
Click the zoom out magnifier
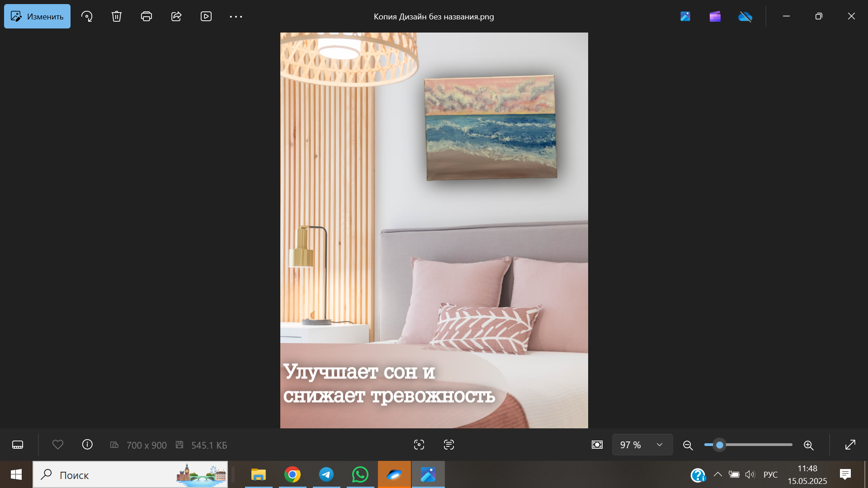pos(688,446)
